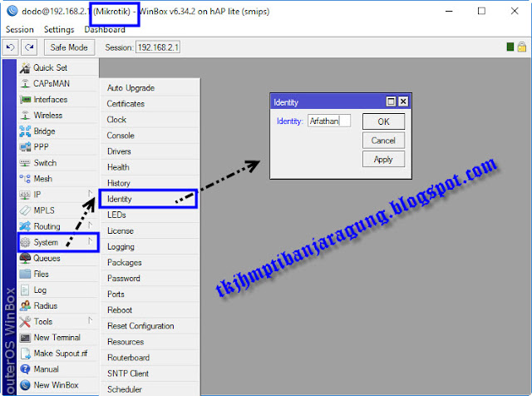Open Resources from System submenu
The width and height of the screenshot is (532, 396).
coord(150,342)
